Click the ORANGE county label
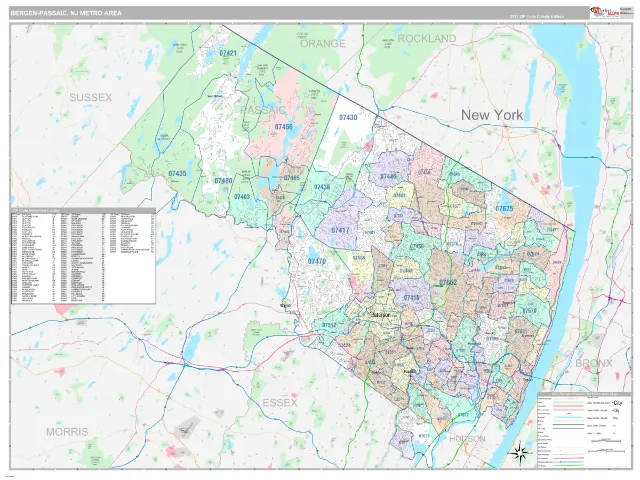The height and width of the screenshot is (480, 640). [323, 43]
